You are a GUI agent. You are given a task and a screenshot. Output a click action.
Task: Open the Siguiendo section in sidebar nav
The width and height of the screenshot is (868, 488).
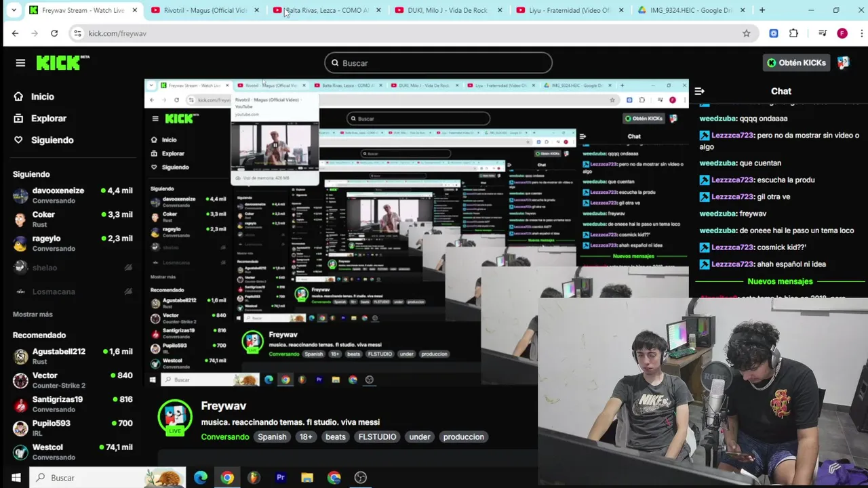44,140
